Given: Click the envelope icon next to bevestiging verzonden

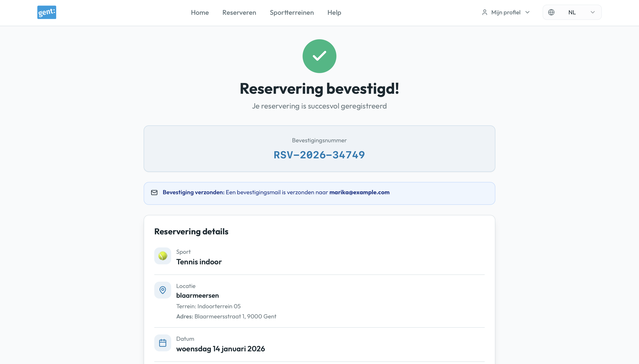Looking at the screenshot, I should (x=154, y=193).
